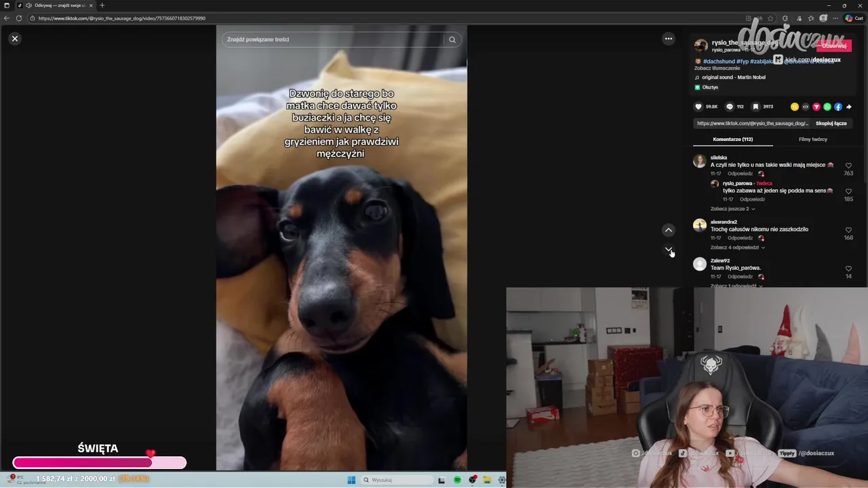Viewport: 868px width, 488px height.
Task: Open the three-dot more options menu
Action: [x=669, y=39]
